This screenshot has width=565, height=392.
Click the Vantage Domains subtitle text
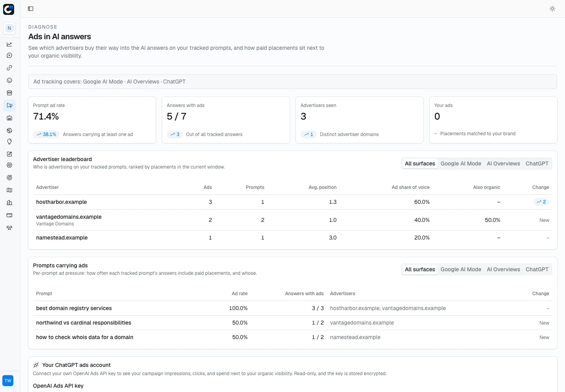[x=55, y=224]
